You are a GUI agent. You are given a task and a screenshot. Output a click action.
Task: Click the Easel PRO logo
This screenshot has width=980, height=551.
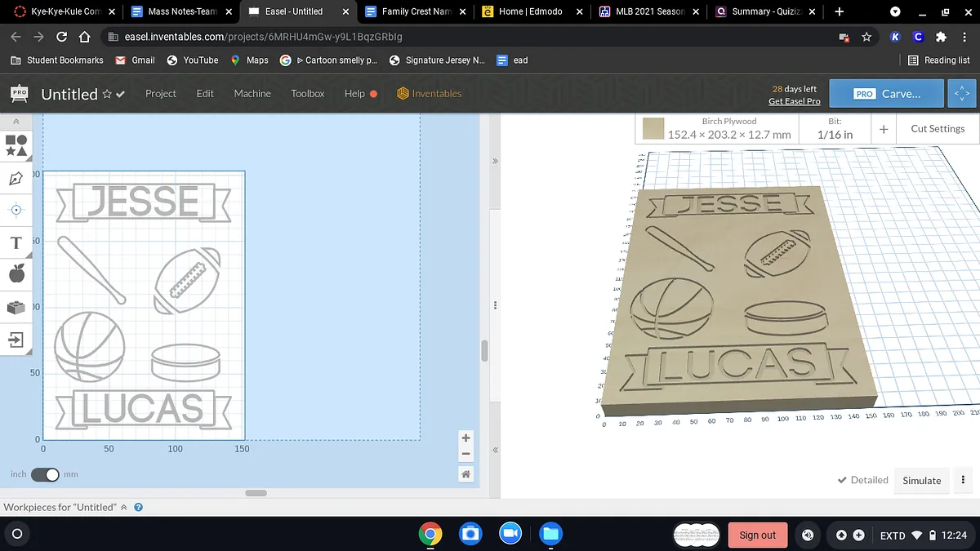[19, 93]
